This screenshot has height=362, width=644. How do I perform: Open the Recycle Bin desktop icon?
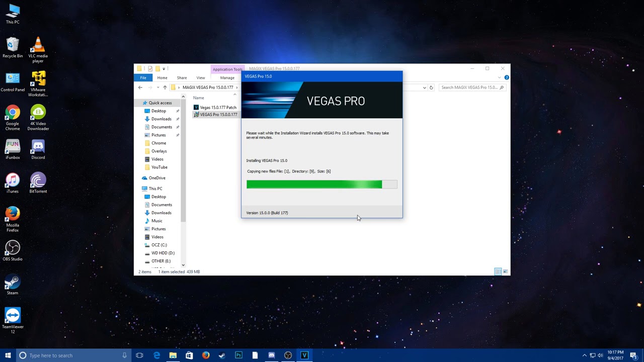pos(13,48)
